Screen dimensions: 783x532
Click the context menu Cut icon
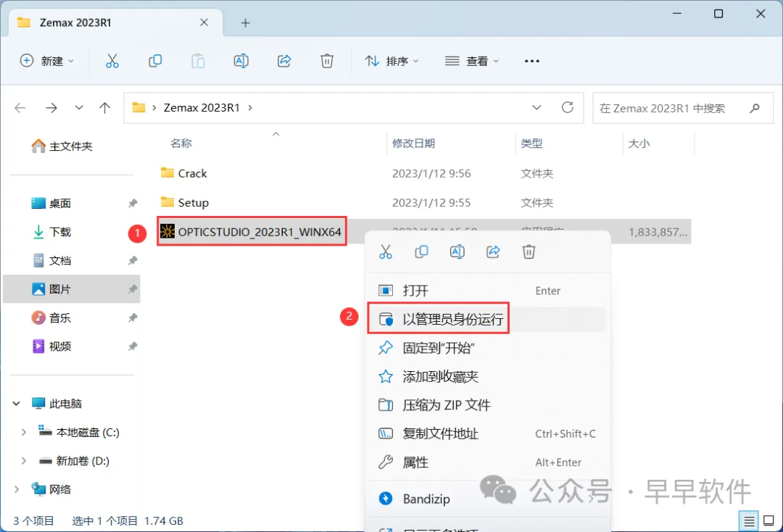(x=386, y=252)
